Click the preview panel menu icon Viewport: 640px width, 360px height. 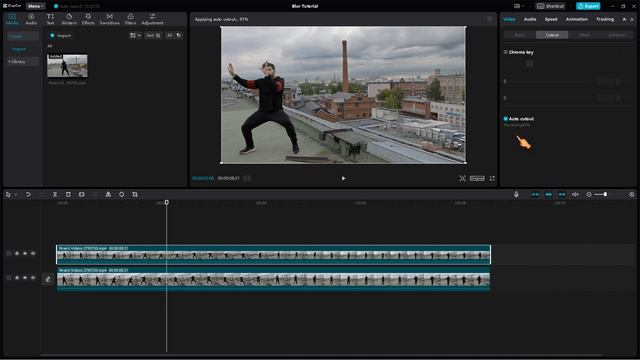point(490,19)
